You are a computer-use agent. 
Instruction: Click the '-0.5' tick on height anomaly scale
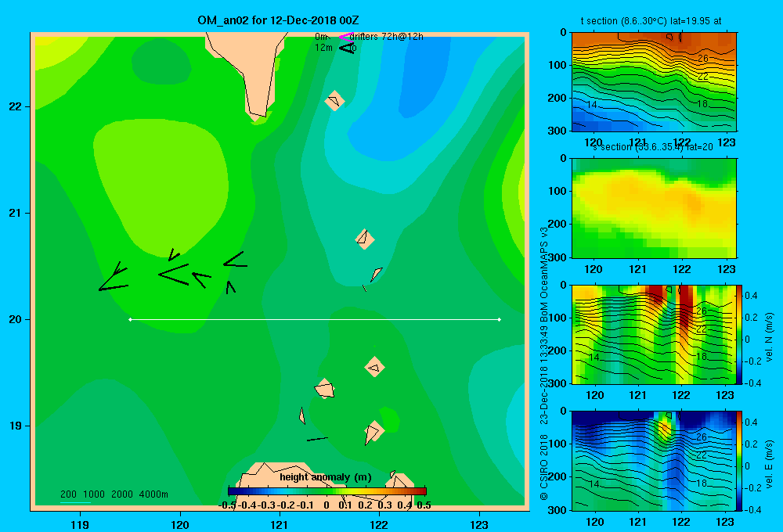point(227,505)
